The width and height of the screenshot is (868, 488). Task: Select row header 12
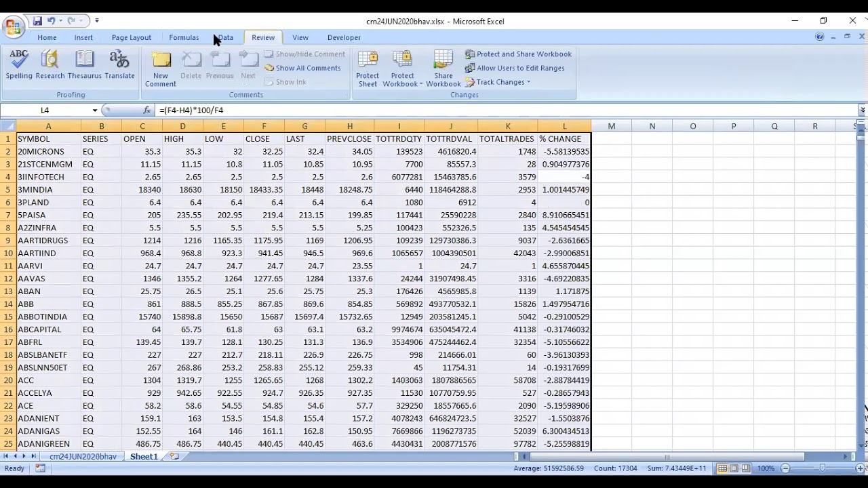pyautogui.click(x=8, y=279)
